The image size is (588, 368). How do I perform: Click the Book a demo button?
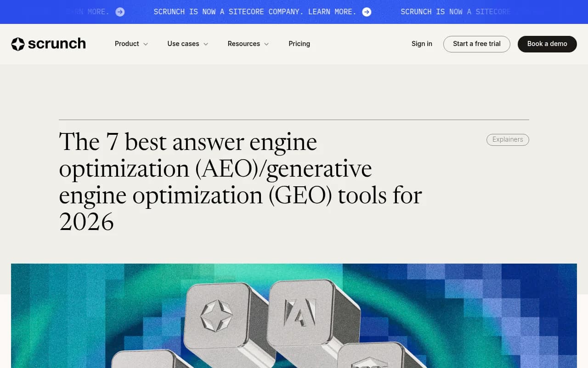coord(547,44)
